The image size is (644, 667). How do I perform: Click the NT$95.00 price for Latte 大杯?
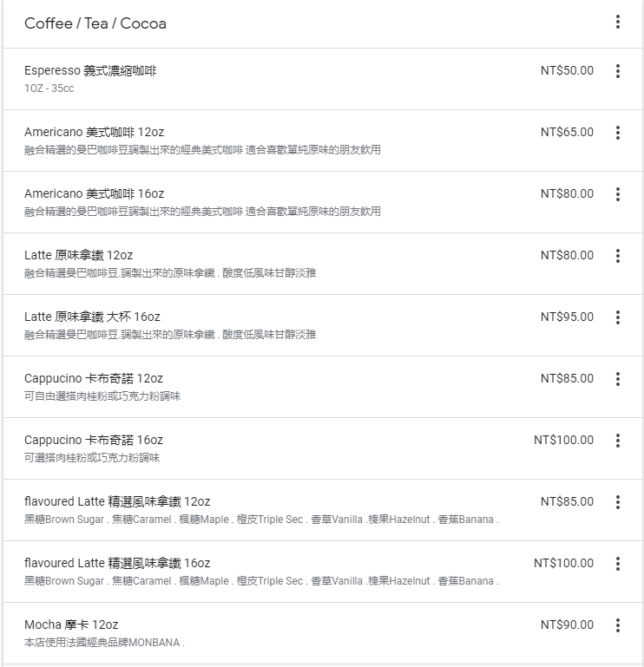pos(567,317)
